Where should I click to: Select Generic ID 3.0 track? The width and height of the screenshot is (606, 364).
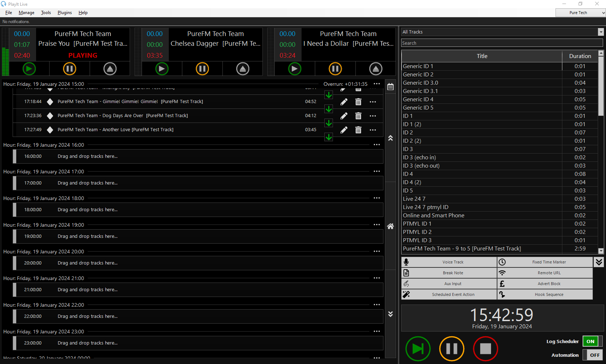click(x=500, y=83)
